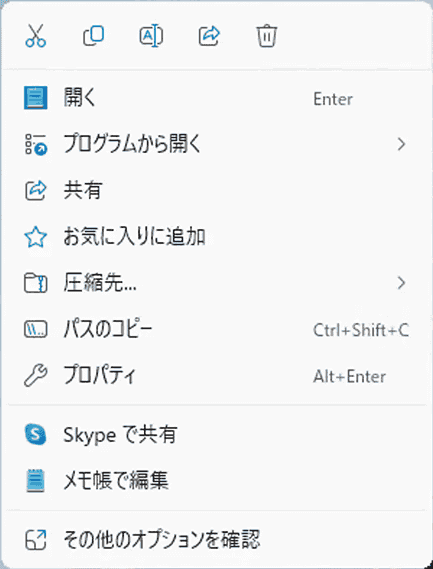Choose 共有 from the context menu
The height and width of the screenshot is (569, 433).
(x=217, y=191)
